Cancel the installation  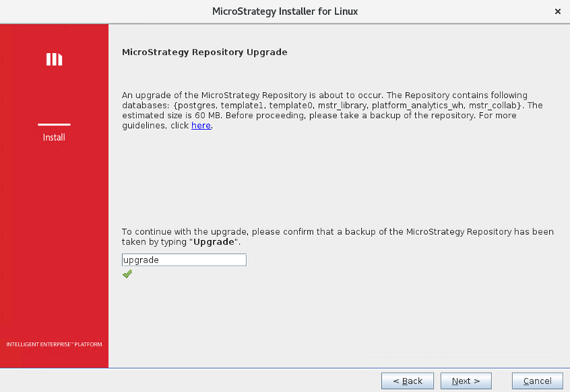pos(537,381)
